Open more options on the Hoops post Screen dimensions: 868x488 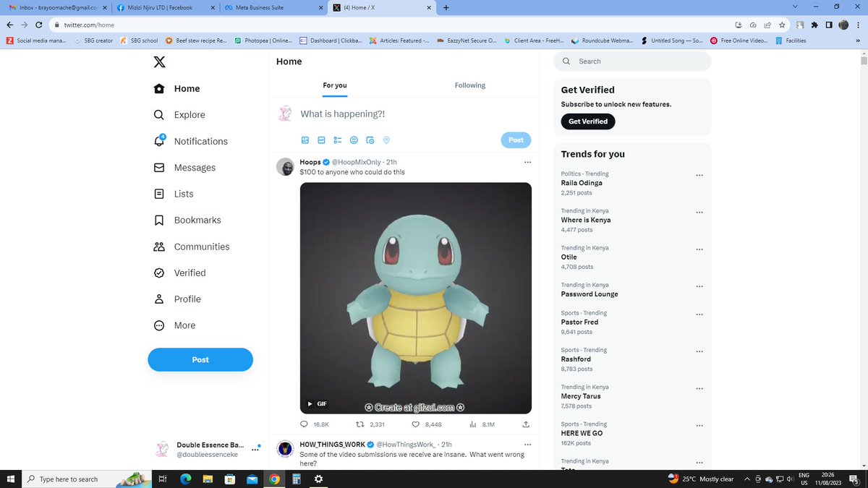(x=527, y=162)
